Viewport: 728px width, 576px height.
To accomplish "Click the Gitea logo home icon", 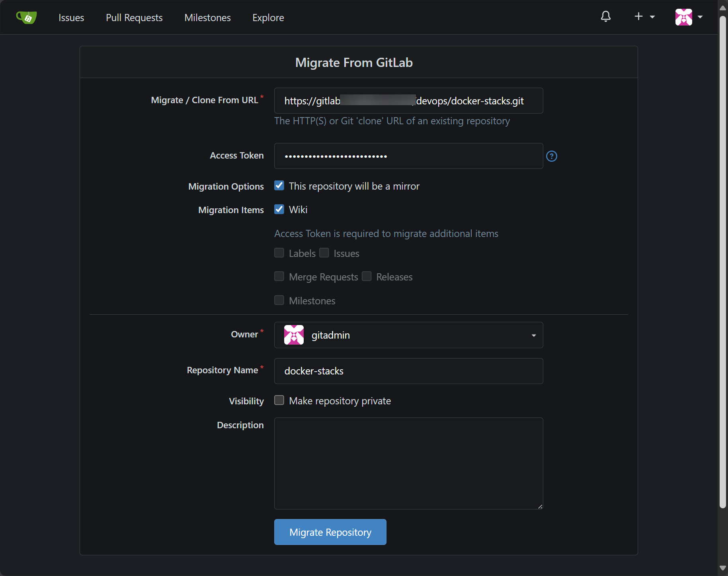I will (26, 18).
